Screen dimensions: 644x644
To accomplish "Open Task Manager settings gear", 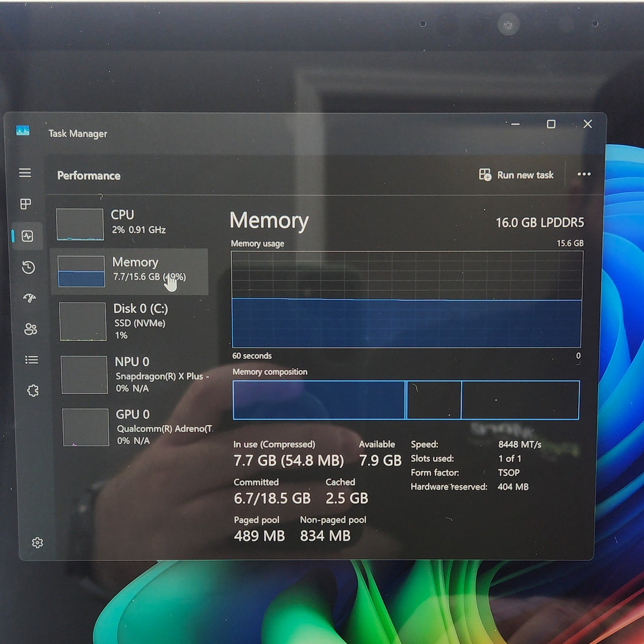I will tap(37, 543).
